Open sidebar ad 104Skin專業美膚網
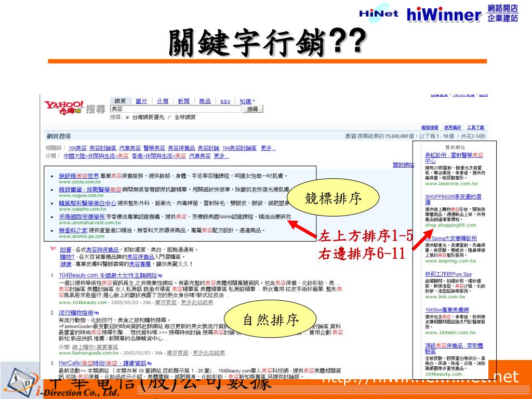The width and height of the screenshot is (532, 399). tap(447, 310)
